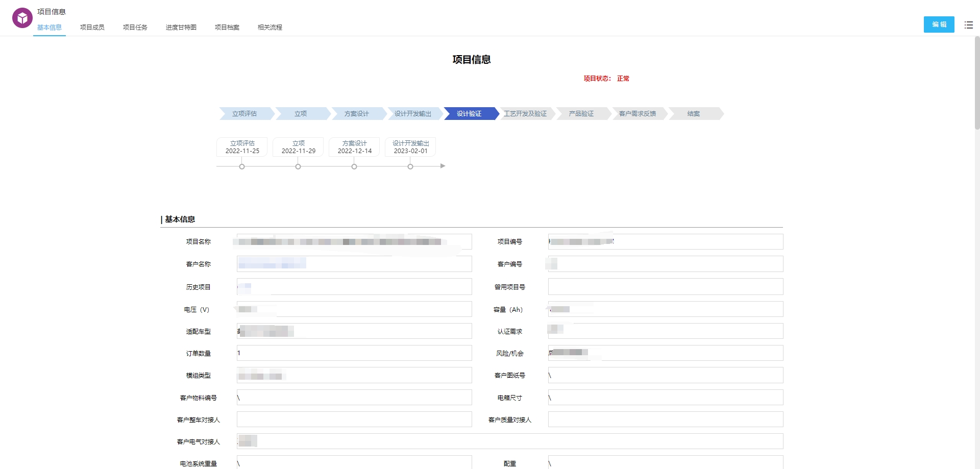Click the 订单数量 input field
The image size is (980, 469).
[354, 353]
